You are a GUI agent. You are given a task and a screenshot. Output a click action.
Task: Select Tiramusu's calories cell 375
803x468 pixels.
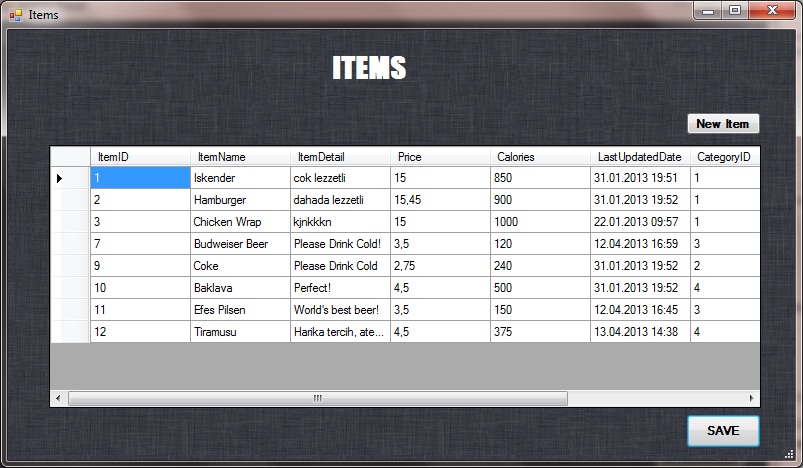pyautogui.click(x=540, y=332)
